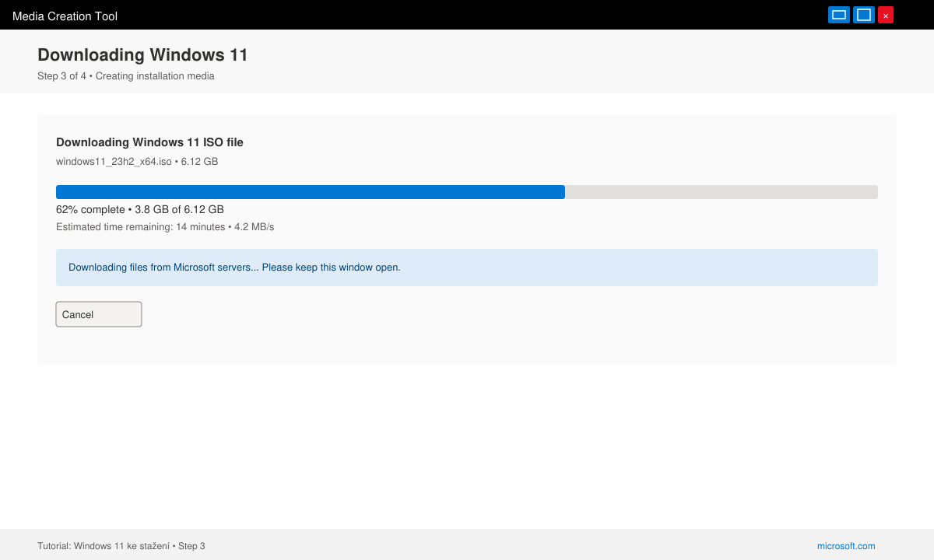
Task: Click the 'Downloading Windows 11' page title
Action: pyautogui.click(x=142, y=54)
